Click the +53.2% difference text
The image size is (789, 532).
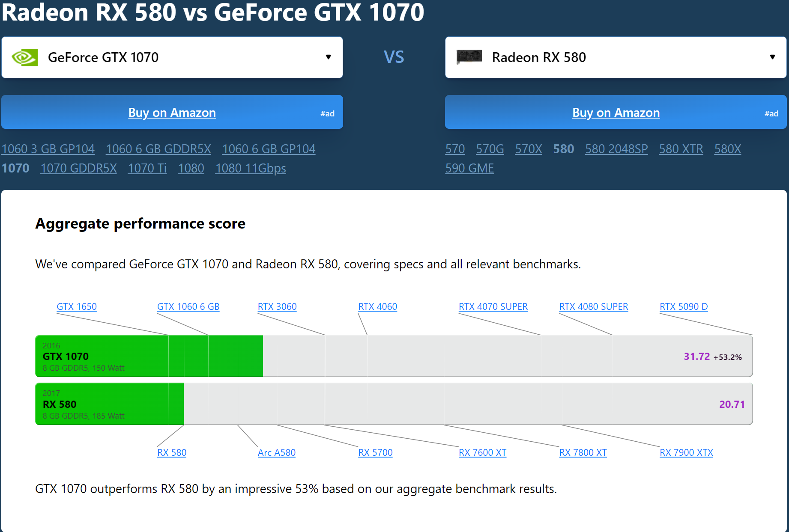[x=727, y=357]
